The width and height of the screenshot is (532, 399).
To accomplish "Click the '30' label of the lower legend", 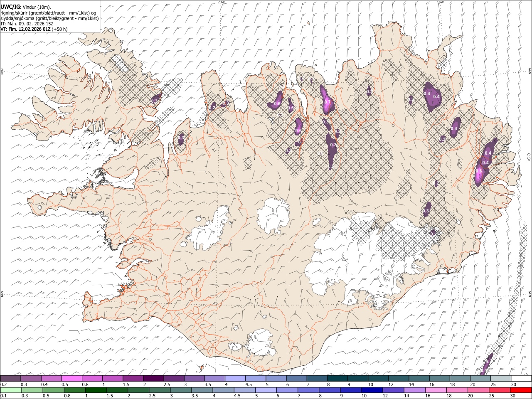I will click(514, 396).
